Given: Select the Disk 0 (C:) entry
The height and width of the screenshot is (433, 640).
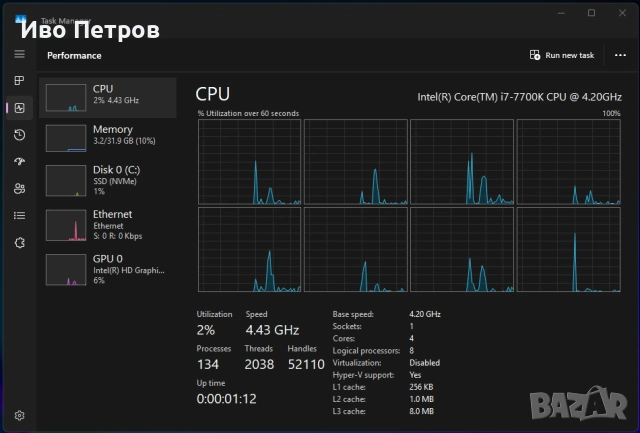Looking at the screenshot, I should [108, 180].
